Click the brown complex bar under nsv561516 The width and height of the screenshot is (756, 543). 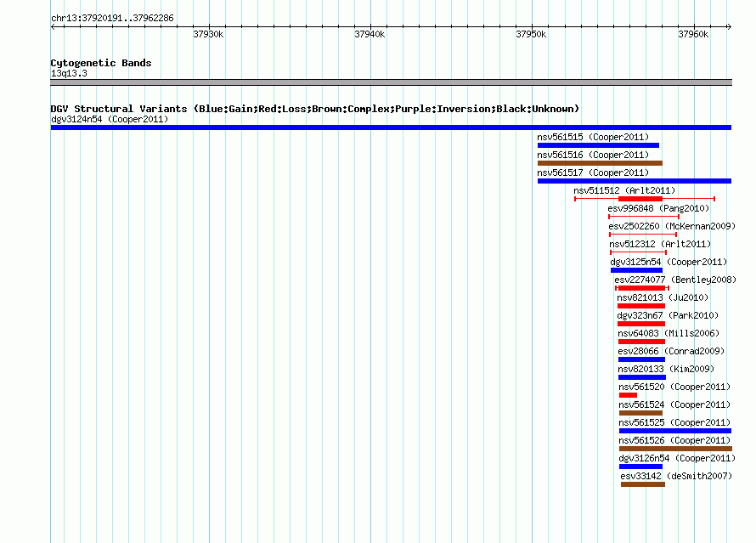600,163
